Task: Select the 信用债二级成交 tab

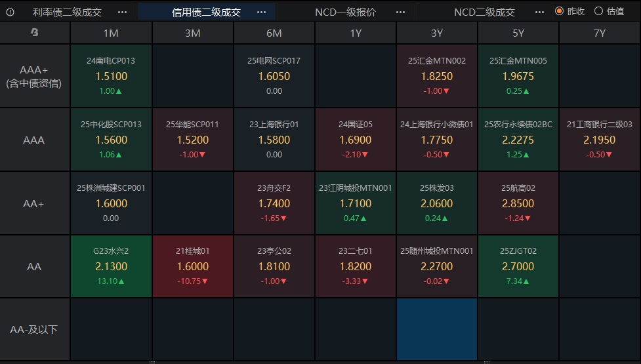Action: click(x=206, y=12)
